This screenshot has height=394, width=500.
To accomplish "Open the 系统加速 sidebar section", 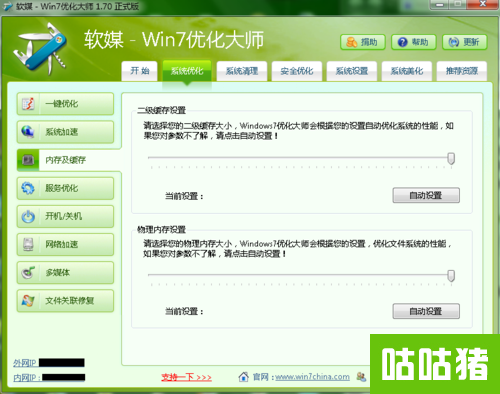I will pos(65,132).
